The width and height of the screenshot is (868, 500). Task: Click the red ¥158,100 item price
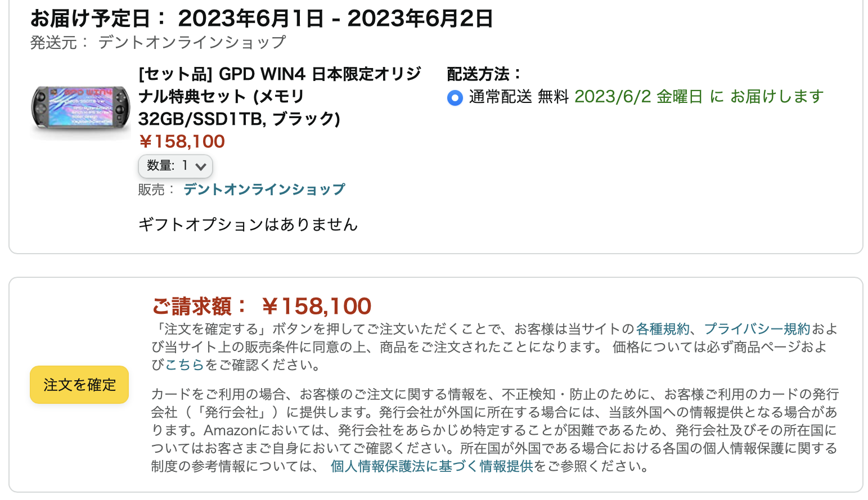(x=181, y=142)
